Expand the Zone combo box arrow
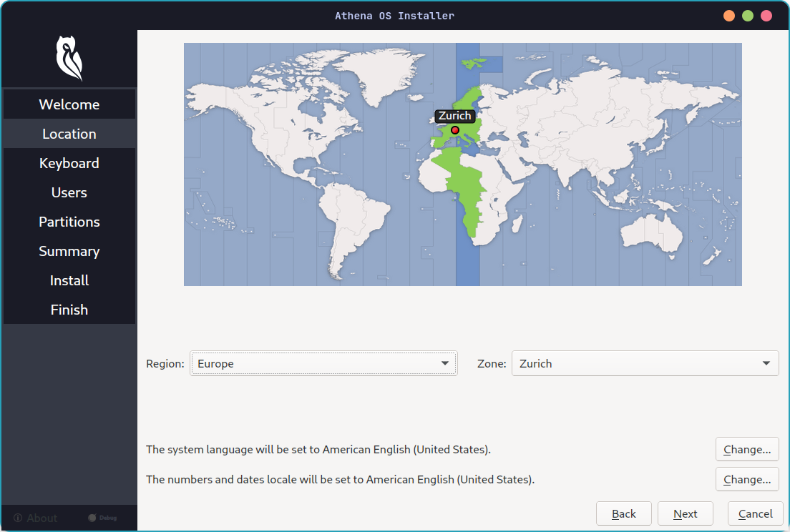This screenshot has height=532, width=790. [x=767, y=363]
